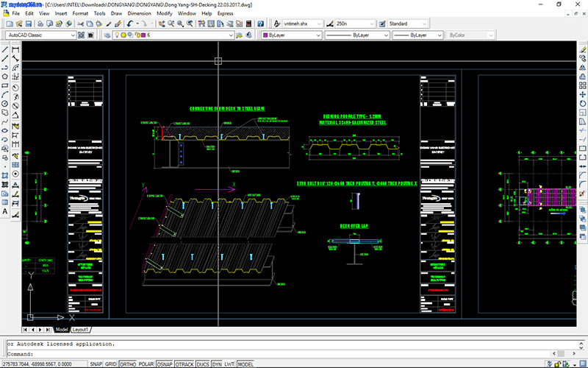Viewport: 588px width, 368px height.
Task: Open the Layer Properties Manager icon
Action: point(107,35)
